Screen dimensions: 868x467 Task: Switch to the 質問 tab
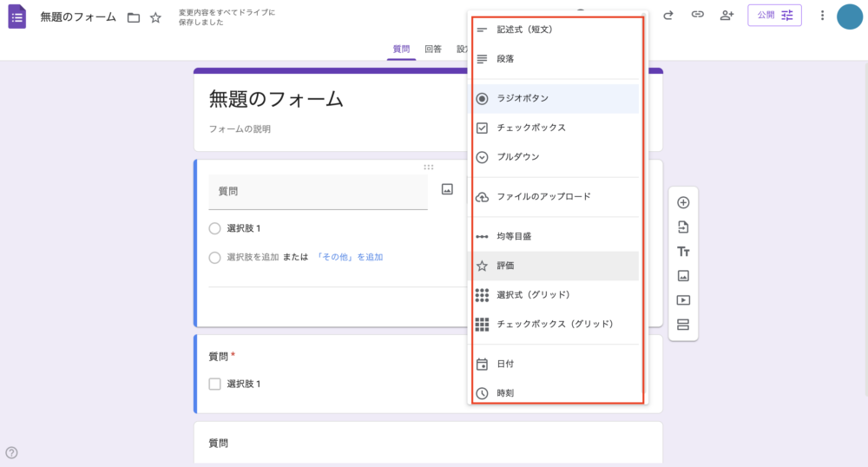point(401,49)
